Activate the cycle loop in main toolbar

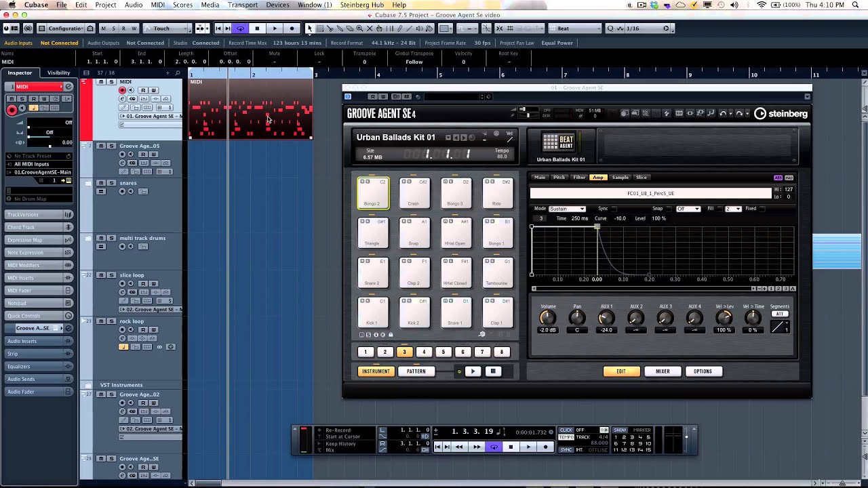click(x=240, y=28)
